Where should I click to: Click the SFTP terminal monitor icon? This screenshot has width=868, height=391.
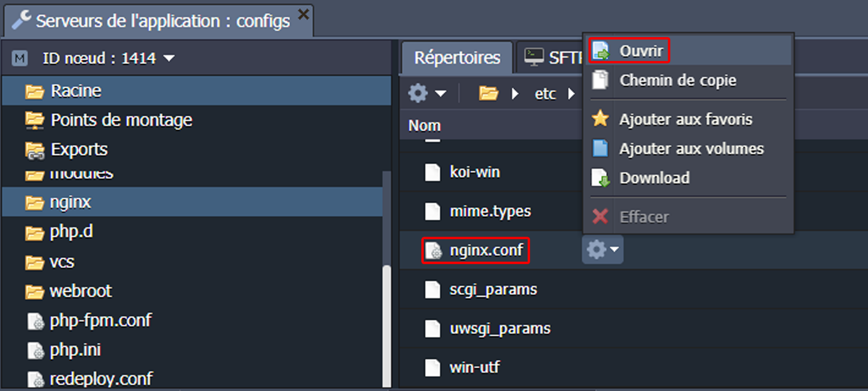(x=534, y=57)
